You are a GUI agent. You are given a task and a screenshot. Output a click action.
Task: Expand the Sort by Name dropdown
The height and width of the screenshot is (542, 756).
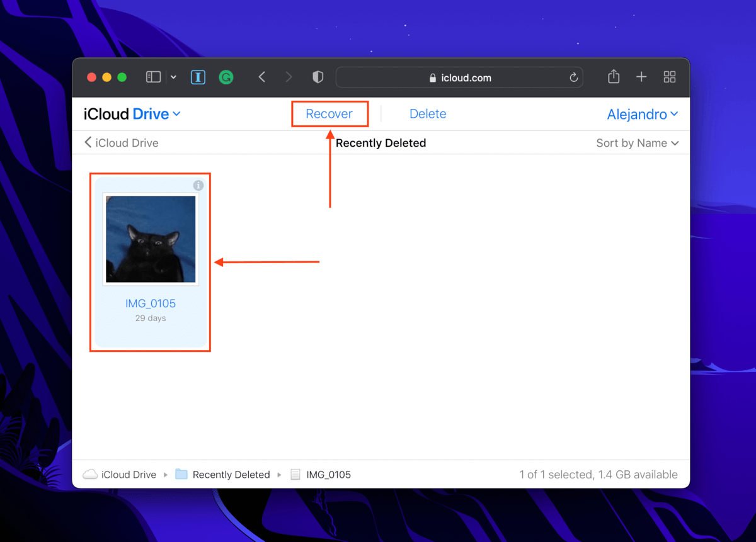[638, 143]
